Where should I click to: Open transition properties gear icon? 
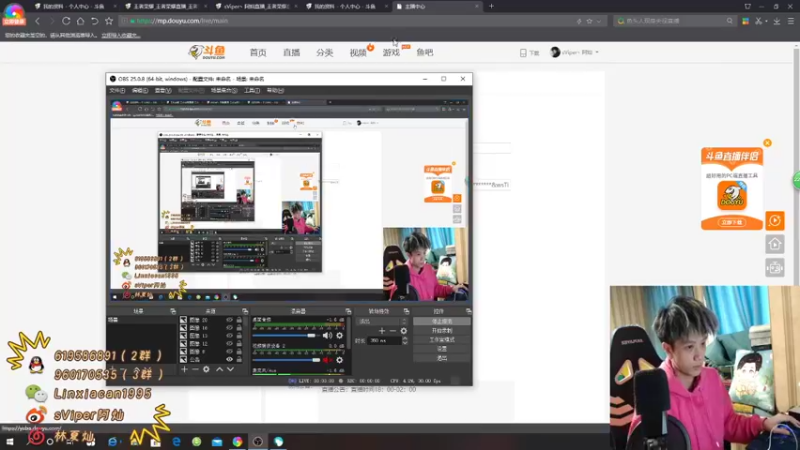(404, 331)
